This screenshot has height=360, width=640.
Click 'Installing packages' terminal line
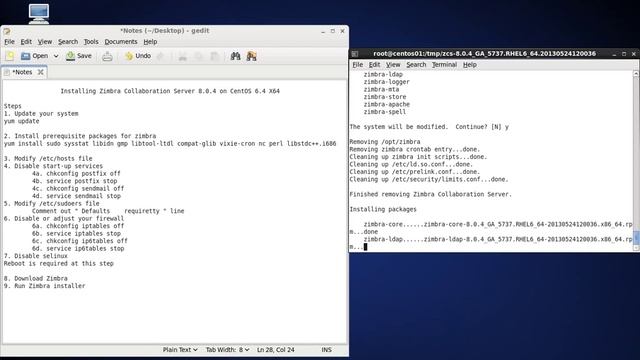tap(383, 209)
